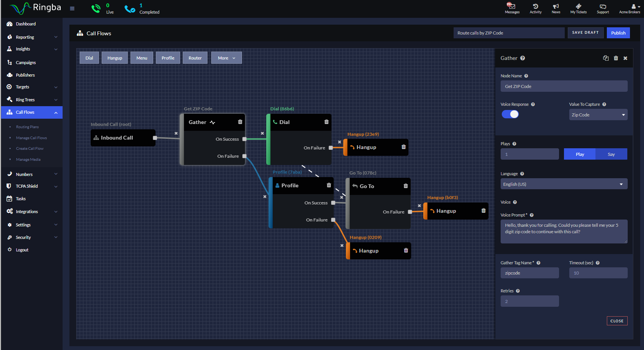Screen dimensions: 644x350
Task: Select the Inbound Call root node
Action: click(123, 138)
